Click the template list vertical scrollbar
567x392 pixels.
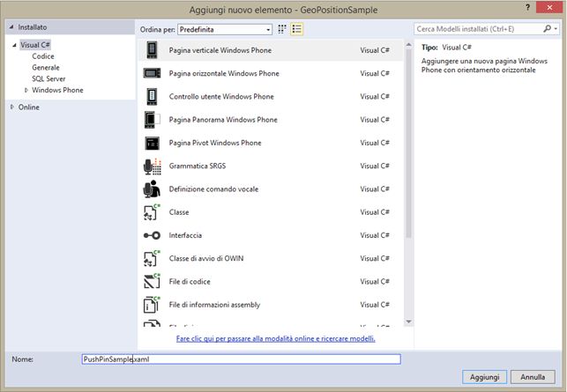[x=408, y=141]
